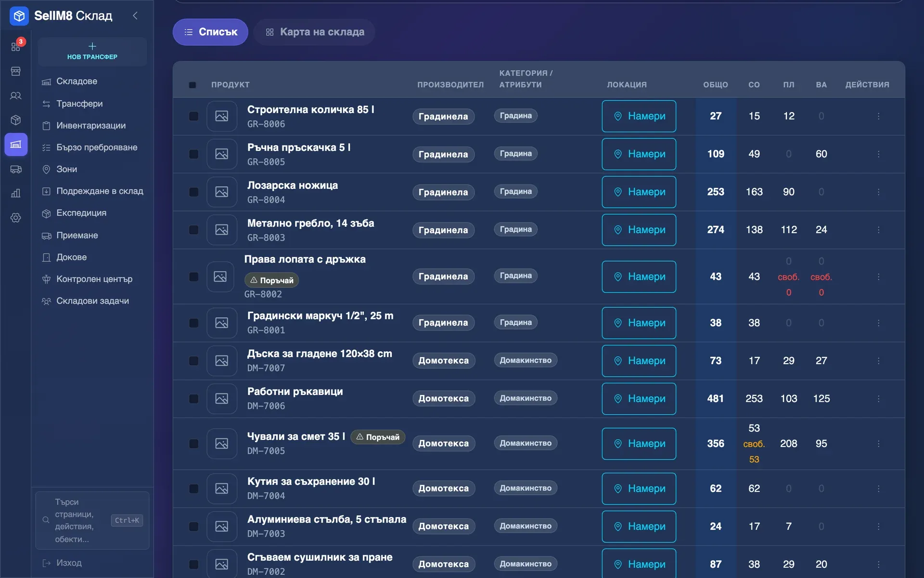Open the dashboard icon with the 3 badge
The width and height of the screenshot is (924, 578).
click(x=16, y=47)
